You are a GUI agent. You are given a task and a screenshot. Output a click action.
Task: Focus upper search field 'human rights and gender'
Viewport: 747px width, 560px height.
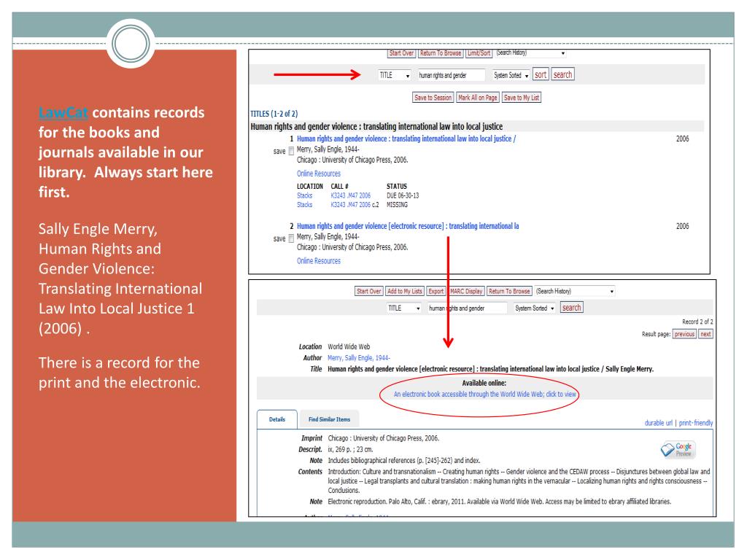[451, 75]
